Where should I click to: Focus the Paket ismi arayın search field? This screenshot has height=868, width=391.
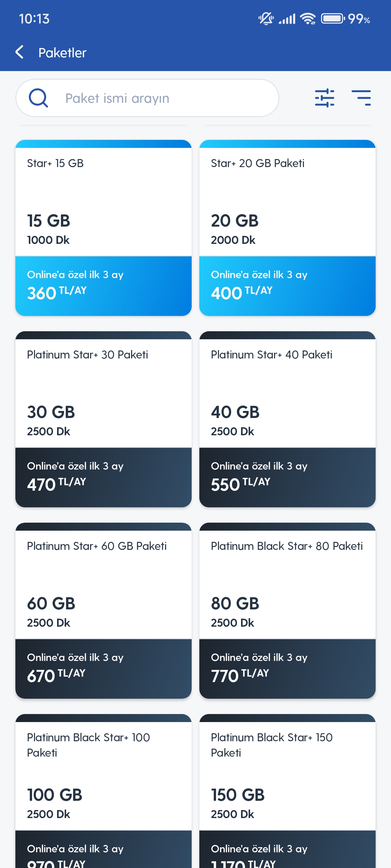[147, 98]
